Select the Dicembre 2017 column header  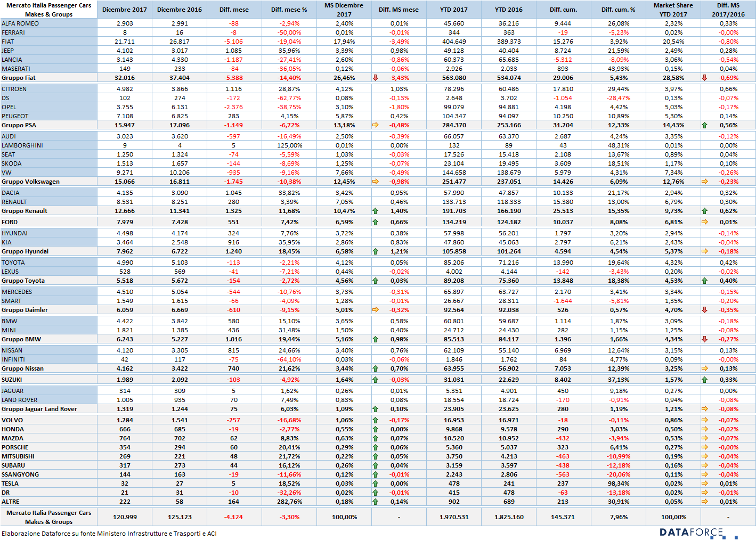pyautogui.click(x=125, y=10)
